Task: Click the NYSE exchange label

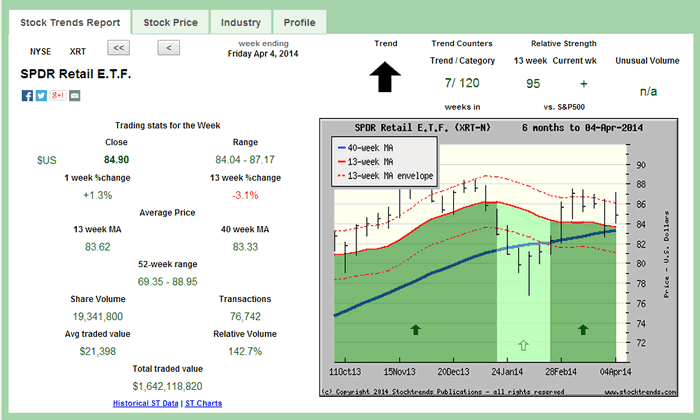Action: [40, 51]
